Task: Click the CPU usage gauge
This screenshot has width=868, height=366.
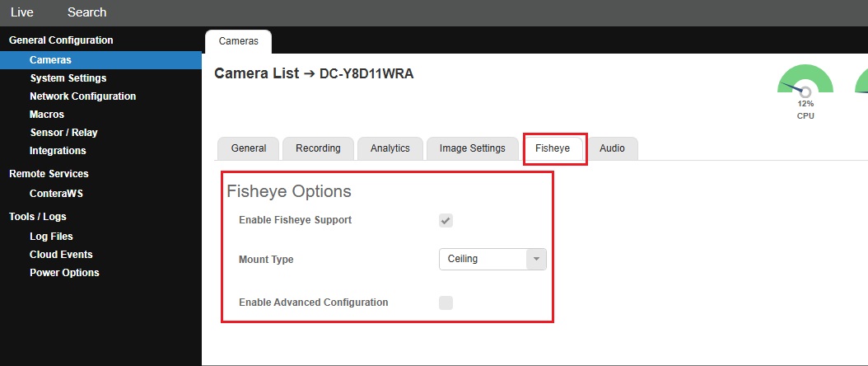Action: (x=805, y=80)
